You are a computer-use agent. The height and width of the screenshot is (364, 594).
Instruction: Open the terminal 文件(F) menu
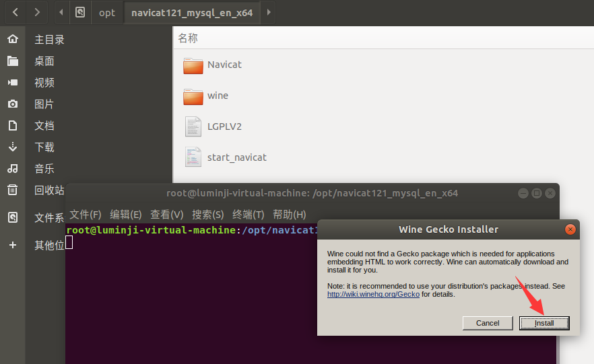86,215
